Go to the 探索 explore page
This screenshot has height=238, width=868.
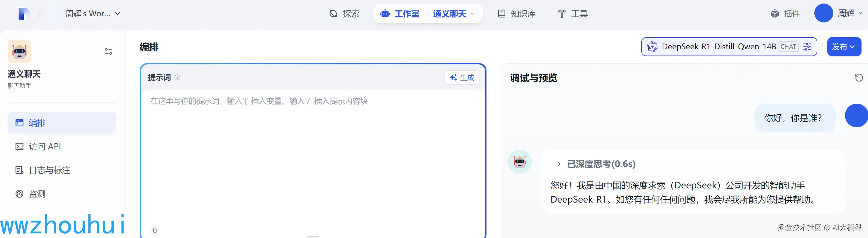click(x=344, y=14)
